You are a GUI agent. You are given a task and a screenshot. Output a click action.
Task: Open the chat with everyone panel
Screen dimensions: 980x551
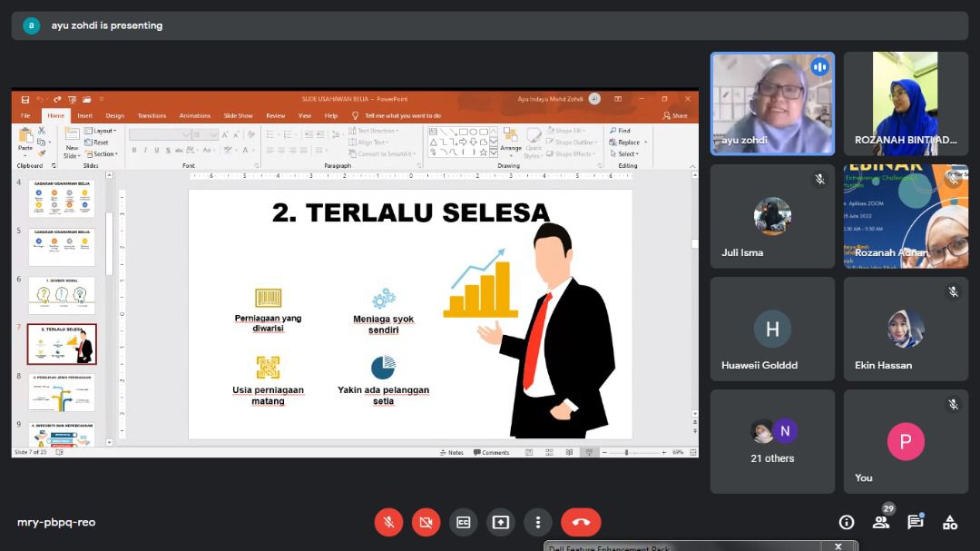[x=915, y=522]
